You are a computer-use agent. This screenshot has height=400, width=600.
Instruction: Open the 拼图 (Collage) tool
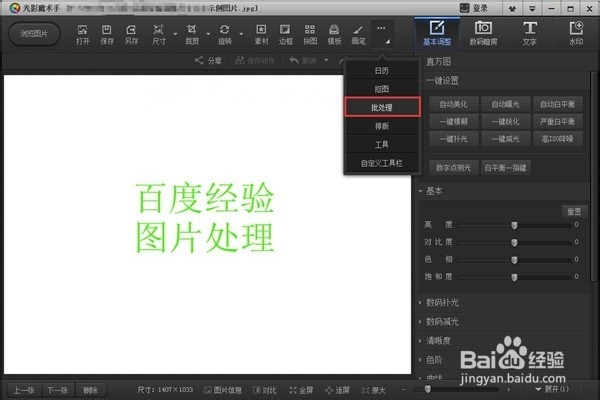[x=310, y=34]
